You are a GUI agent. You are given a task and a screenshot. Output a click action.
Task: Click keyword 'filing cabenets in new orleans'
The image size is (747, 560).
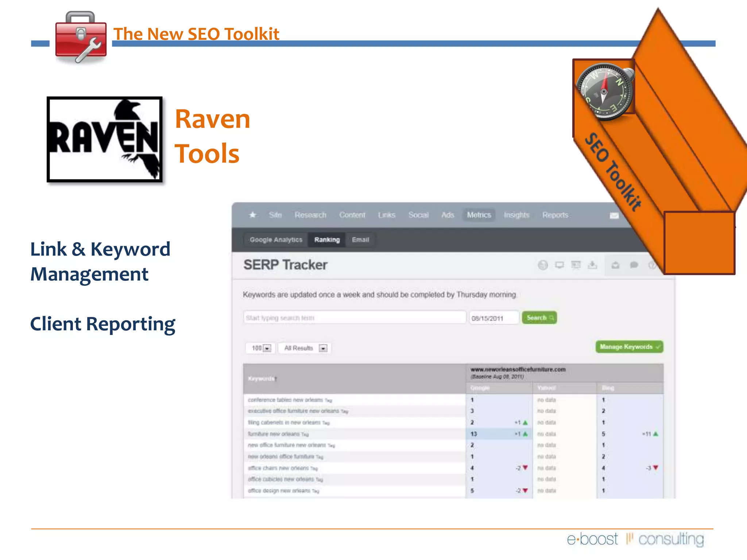pos(284,423)
